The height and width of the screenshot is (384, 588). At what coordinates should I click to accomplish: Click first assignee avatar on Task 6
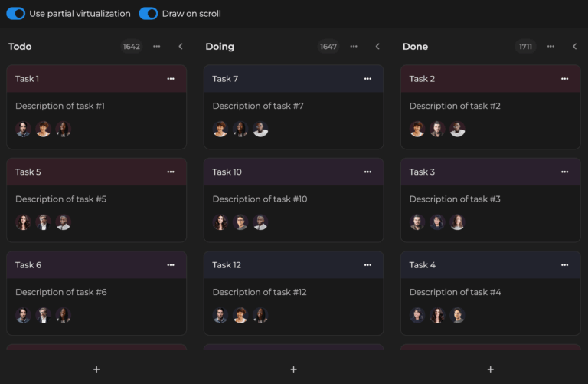point(23,315)
